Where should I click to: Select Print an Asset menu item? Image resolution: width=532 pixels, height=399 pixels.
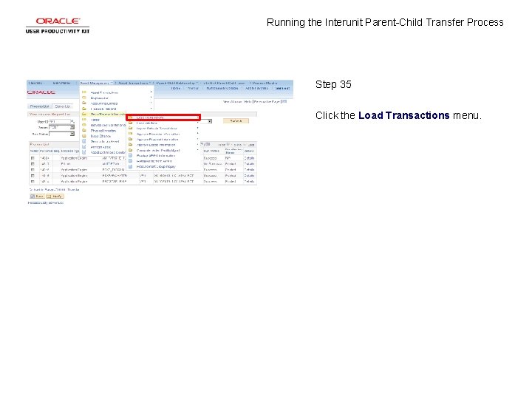click(100, 147)
